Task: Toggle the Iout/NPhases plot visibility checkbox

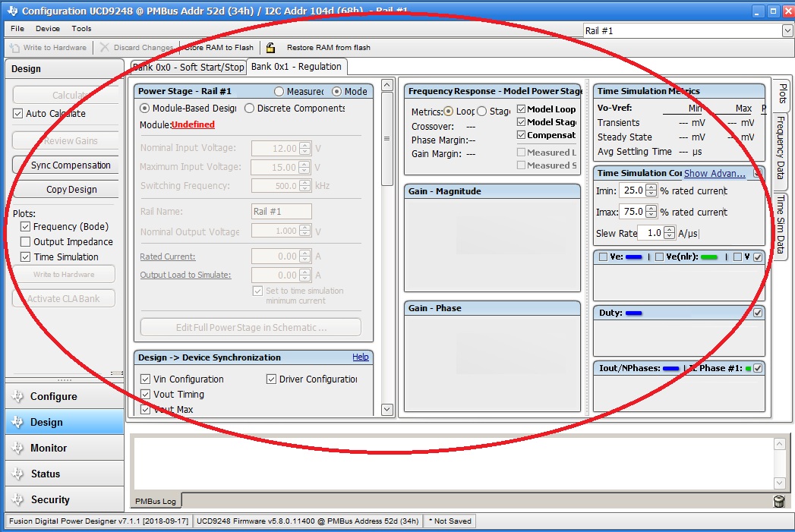Action: pyautogui.click(x=758, y=368)
